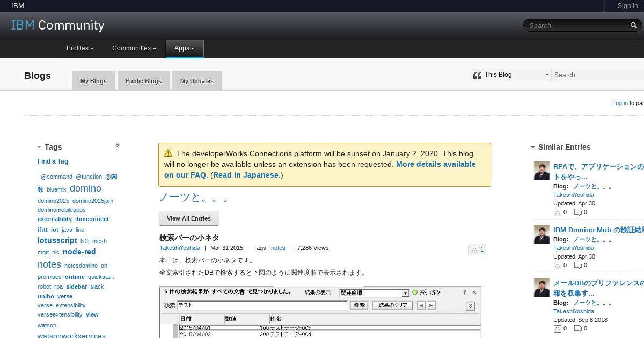The image size is (644, 338).
Task: Select the node-red tag
Action: (79, 252)
